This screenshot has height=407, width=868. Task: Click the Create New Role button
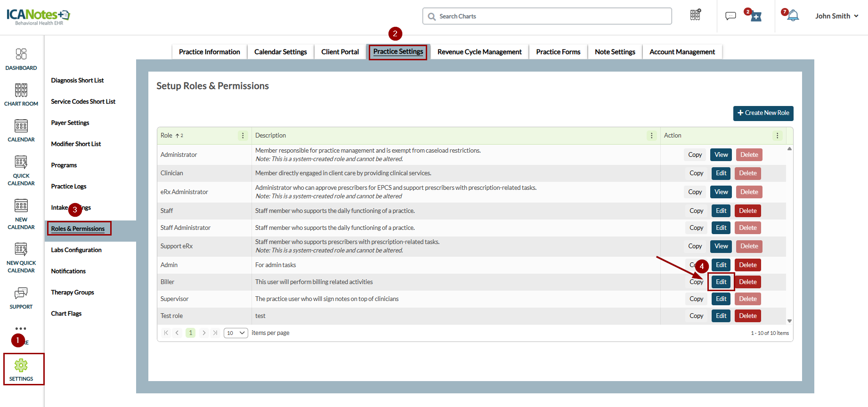pos(763,113)
